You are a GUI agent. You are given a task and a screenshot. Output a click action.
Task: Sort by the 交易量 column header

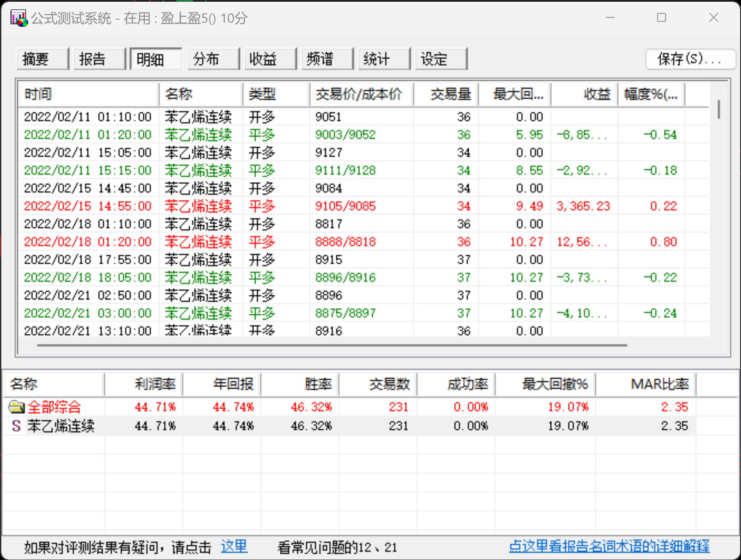[445, 94]
